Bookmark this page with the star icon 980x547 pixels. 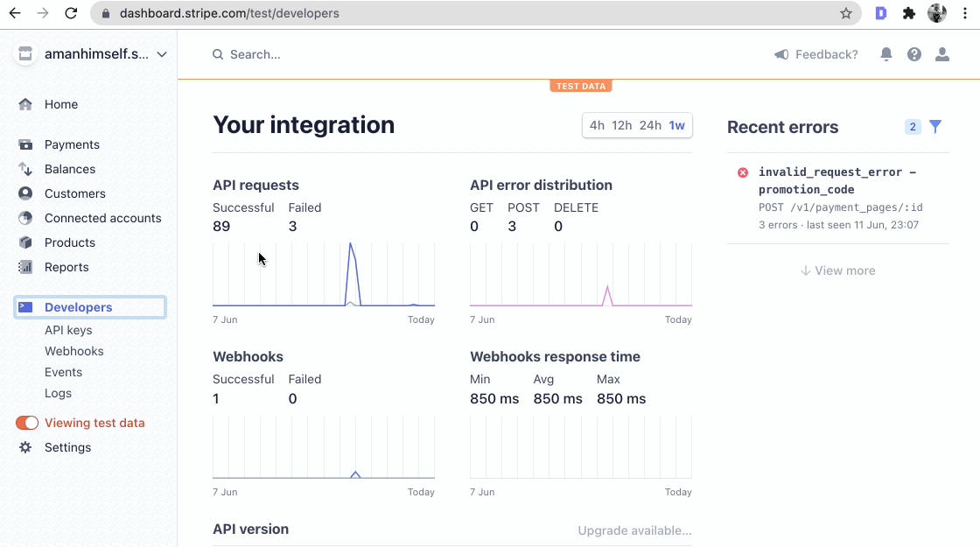[x=845, y=13]
